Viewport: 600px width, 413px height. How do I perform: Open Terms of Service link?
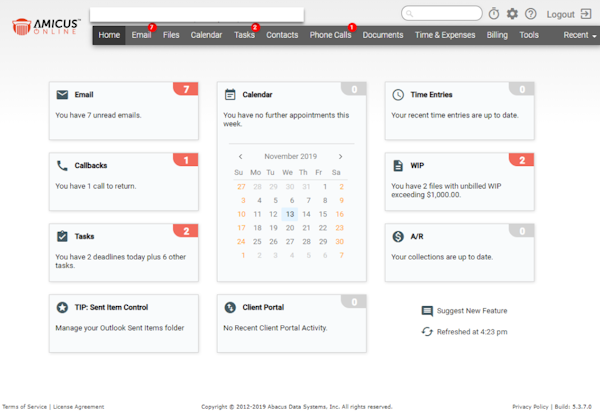click(24, 406)
